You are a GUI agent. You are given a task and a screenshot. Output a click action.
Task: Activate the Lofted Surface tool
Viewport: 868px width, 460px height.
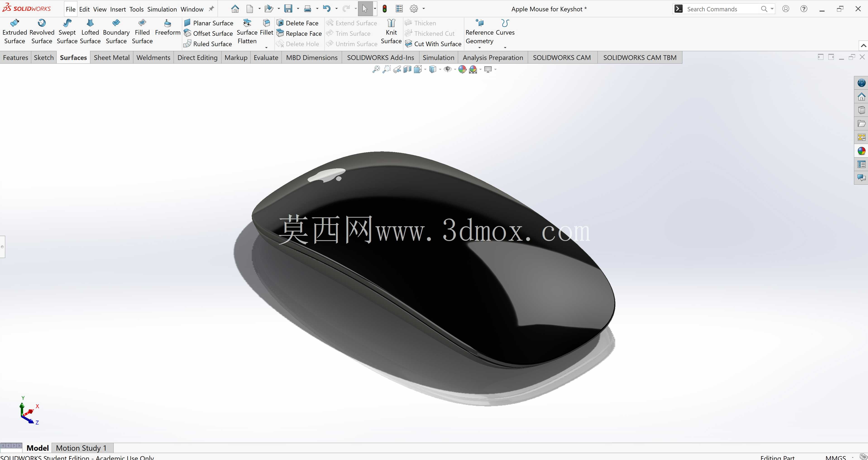[x=90, y=32]
